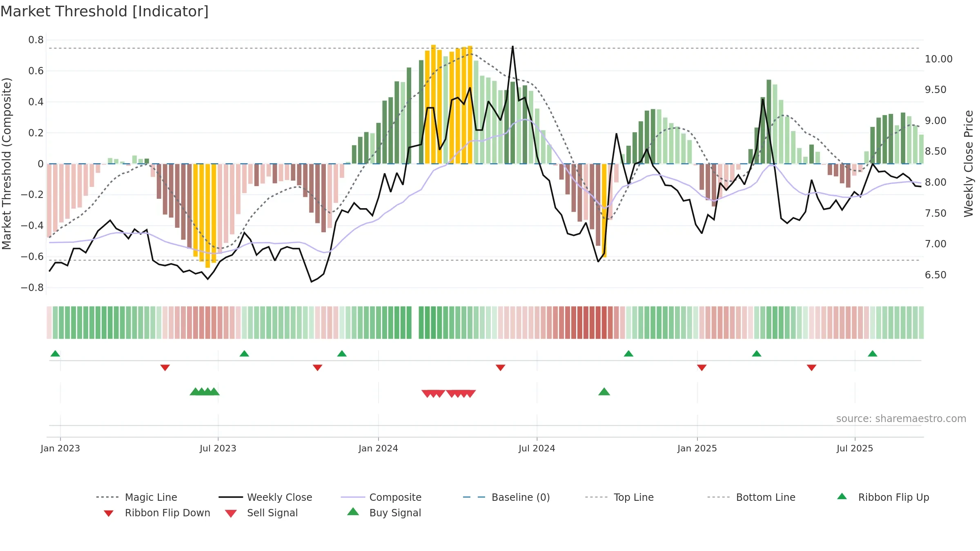Viewport: 980px width, 551px height.
Task: Toggle the Weekly Close legend entry
Action: tap(265, 497)
